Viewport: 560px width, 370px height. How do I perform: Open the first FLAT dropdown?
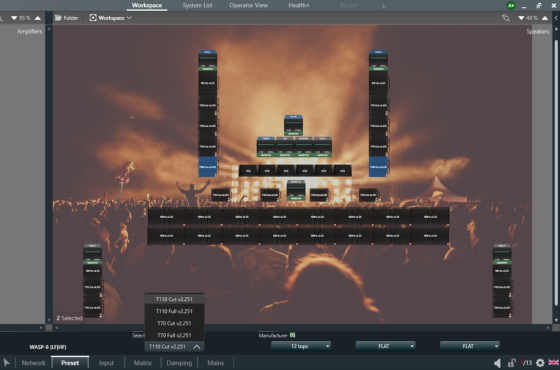pos(385,346)
